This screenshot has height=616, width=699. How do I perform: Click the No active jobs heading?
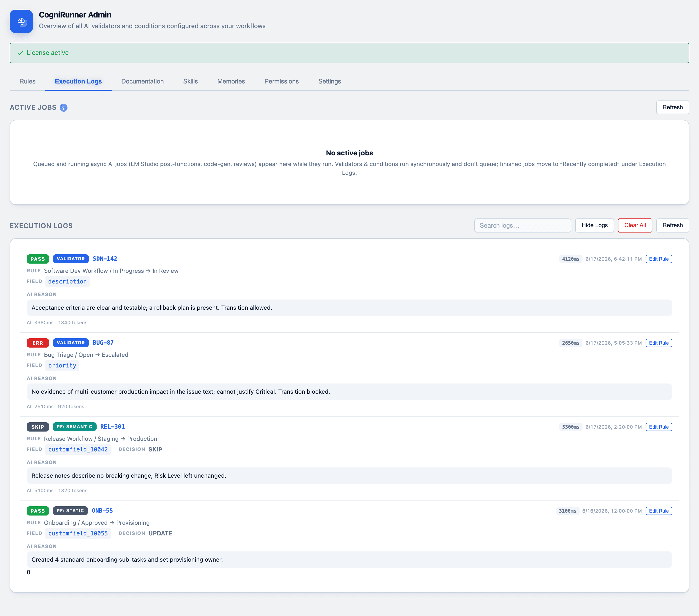click(x=349, y=153)
